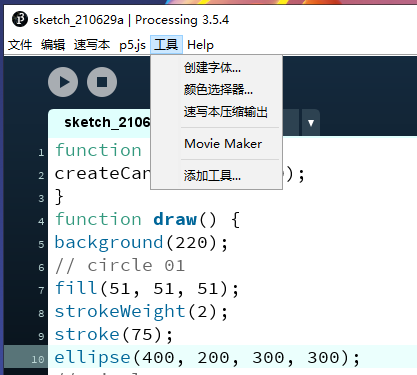
Task: Click the Stop sketch button
Action: [102, 82]
